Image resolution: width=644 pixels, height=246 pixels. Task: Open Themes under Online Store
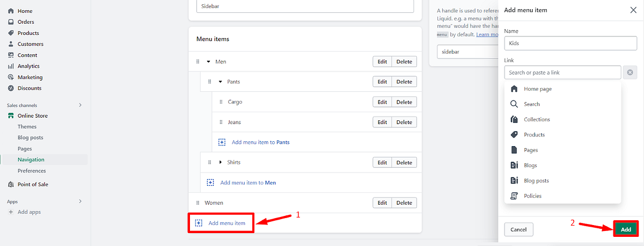pos(27,127)
